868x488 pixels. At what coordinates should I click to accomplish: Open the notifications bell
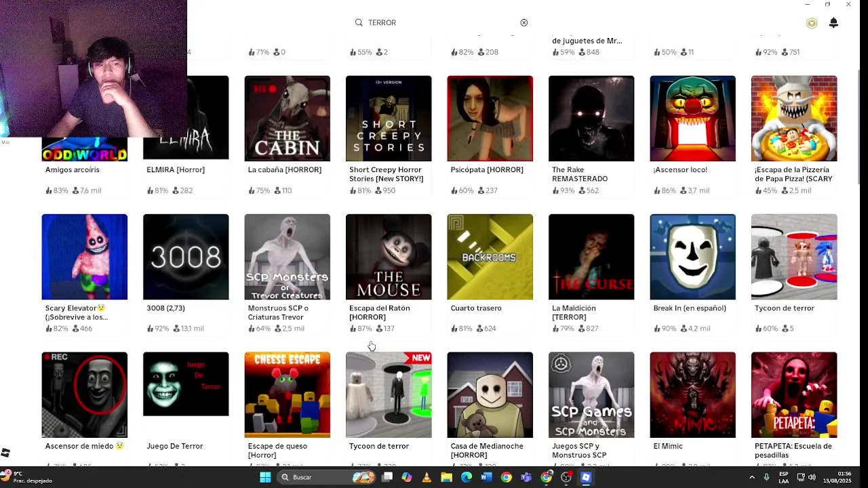833,23
